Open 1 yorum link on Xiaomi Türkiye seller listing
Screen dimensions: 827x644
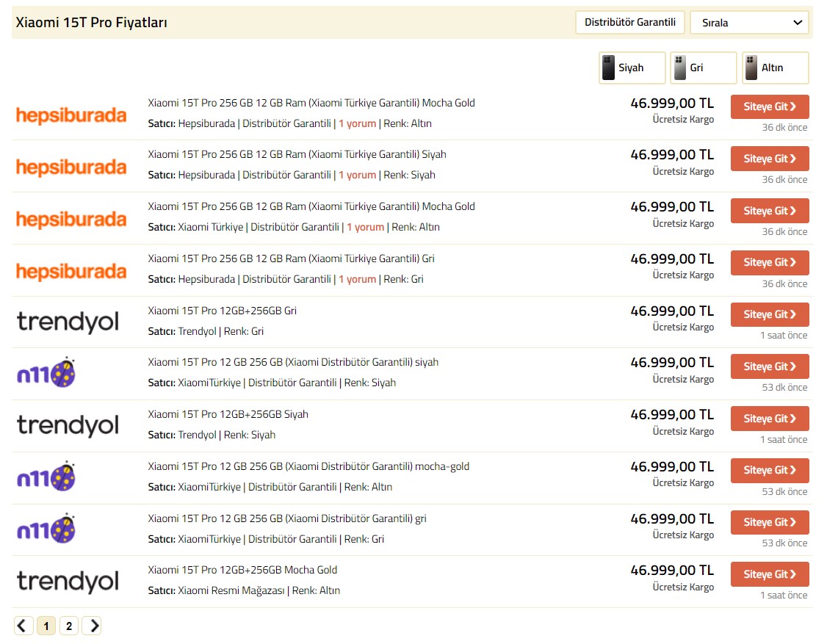(x=365, y=228)
